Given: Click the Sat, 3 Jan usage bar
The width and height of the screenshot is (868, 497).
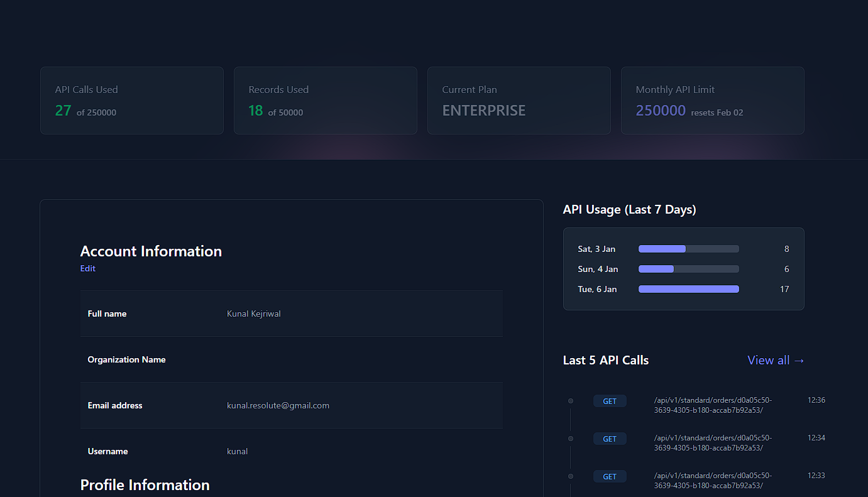Looking at the screenshot, I should pos(688,249).
